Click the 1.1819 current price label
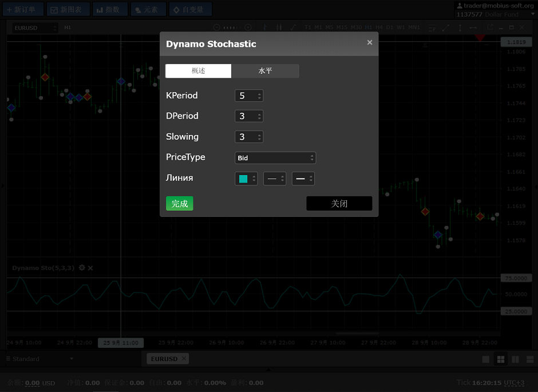This screenshot has height=392, width=538. tap(516, 42)
